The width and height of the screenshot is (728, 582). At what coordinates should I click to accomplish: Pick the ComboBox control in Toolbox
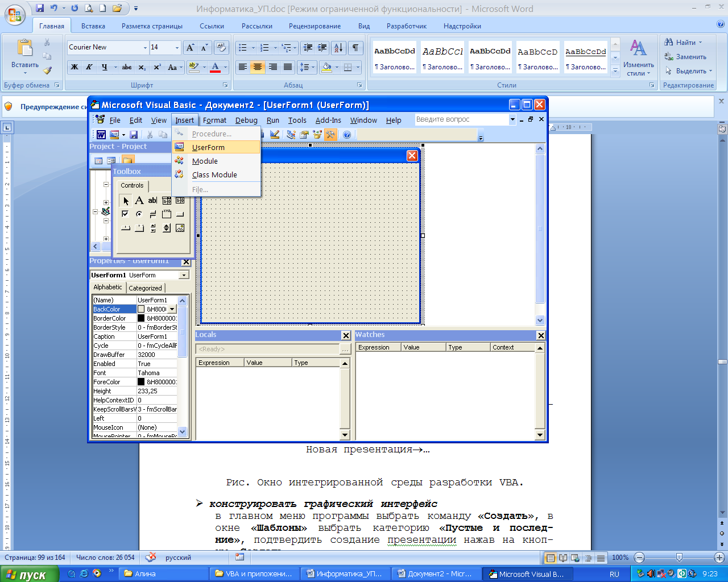pos(167,201)
